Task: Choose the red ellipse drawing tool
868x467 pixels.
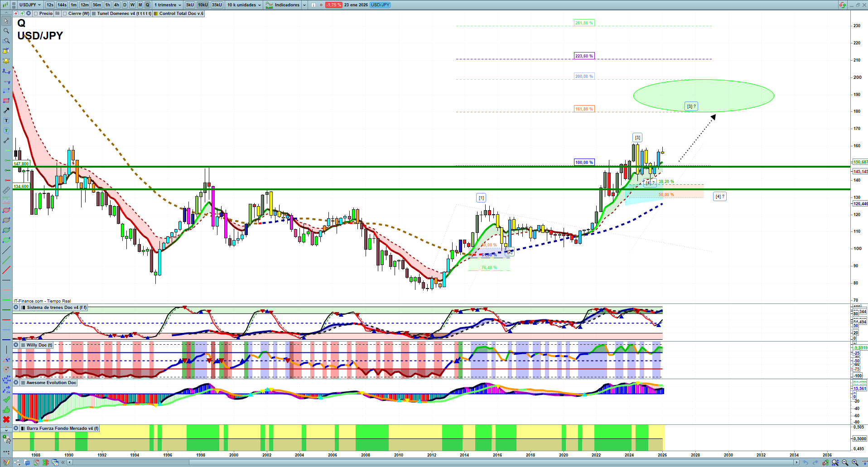Action: (x=6, y=210)
